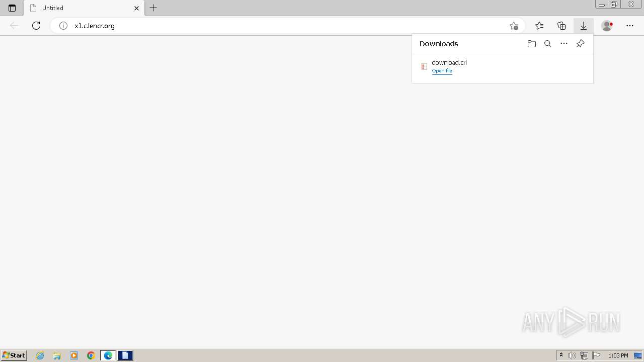Click the address bar showing x1.c.lencr.org
This screenshot has width=644, height=362.
(287, 26)
